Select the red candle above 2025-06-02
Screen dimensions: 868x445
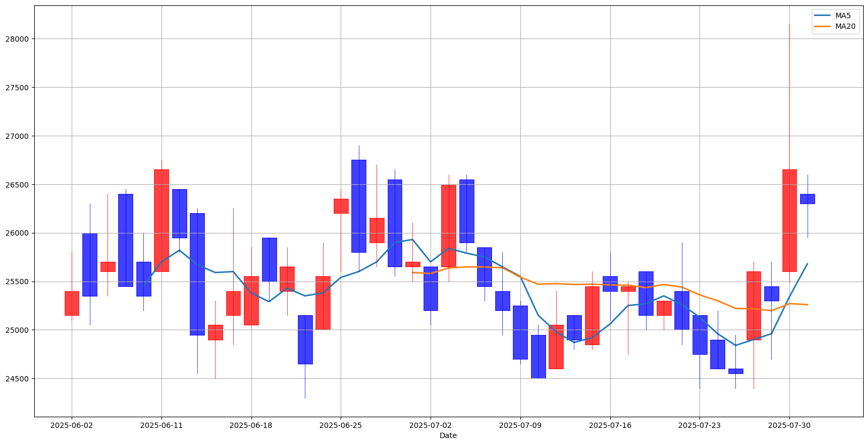72,303
